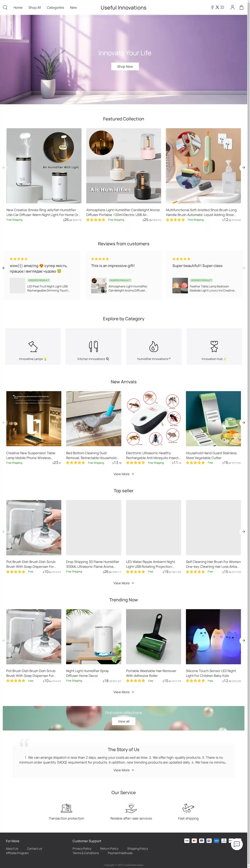Select the Innovative Lamps category icon
The height and width of the screenshot is (868, 250).
tap(33, 346)
